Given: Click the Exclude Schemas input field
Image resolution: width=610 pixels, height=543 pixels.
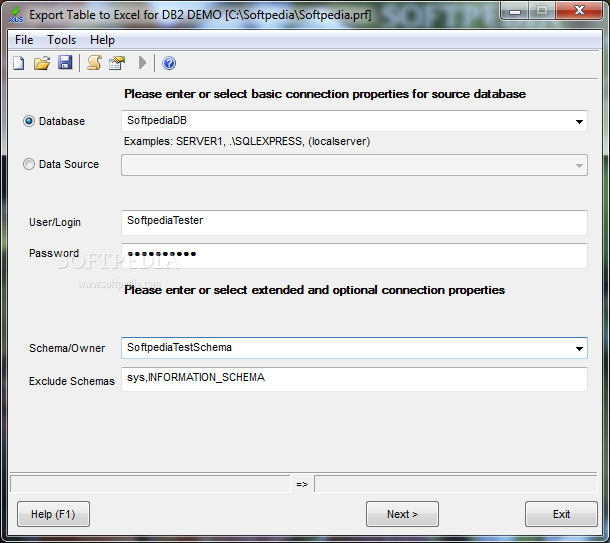Looking at the screenshot, I should click(x=354, y=379).
